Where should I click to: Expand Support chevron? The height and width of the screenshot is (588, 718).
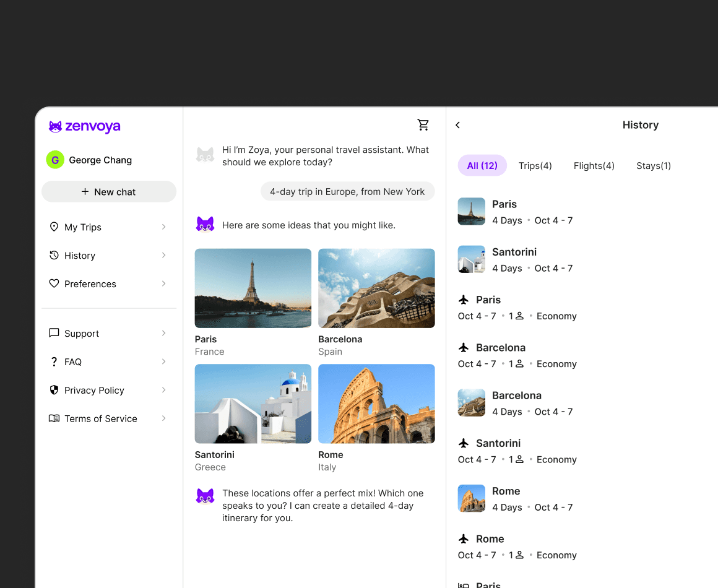(164, 334)
